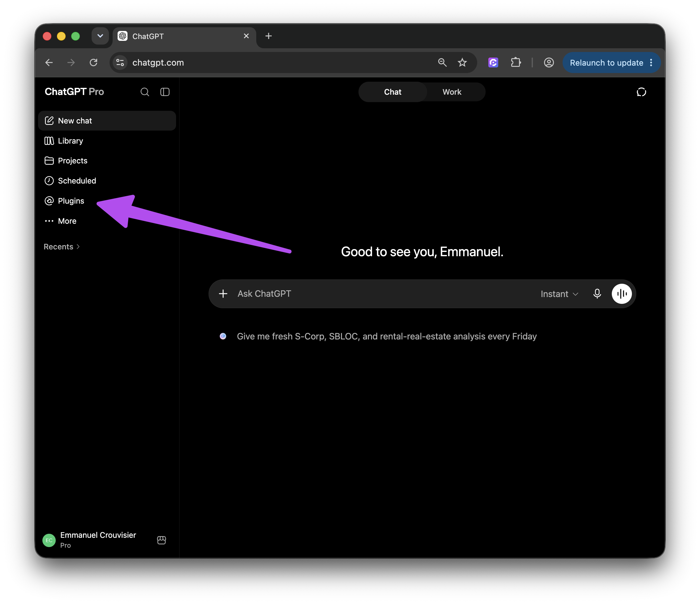Image resolution: width=700 pixels, height=604 pixels.
Task: View site information icon in address bar
Action: tap(120, 63)
